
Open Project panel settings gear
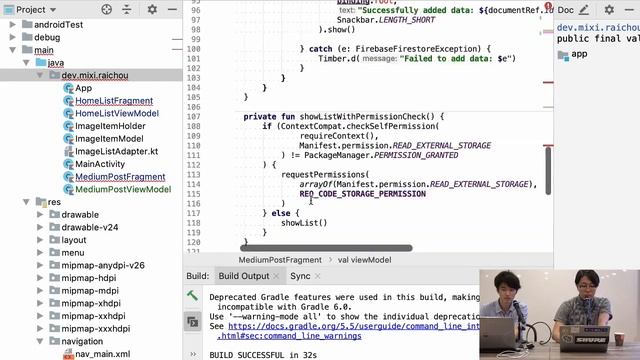[152, 9]
